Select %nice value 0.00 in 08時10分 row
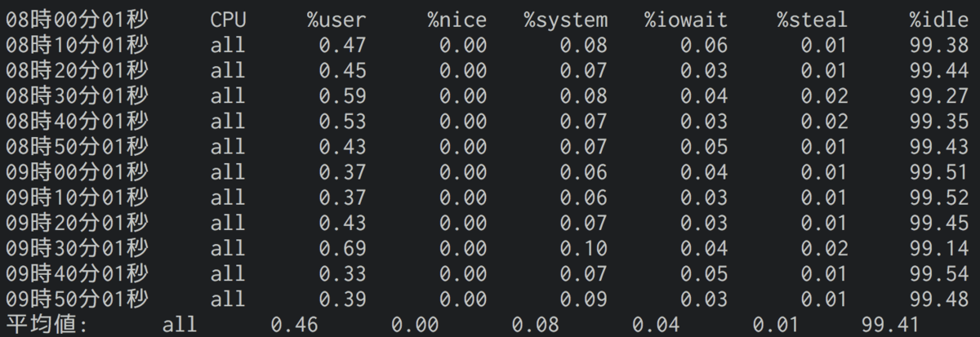This screenshot has width=980, height=337. click(463, 46)
